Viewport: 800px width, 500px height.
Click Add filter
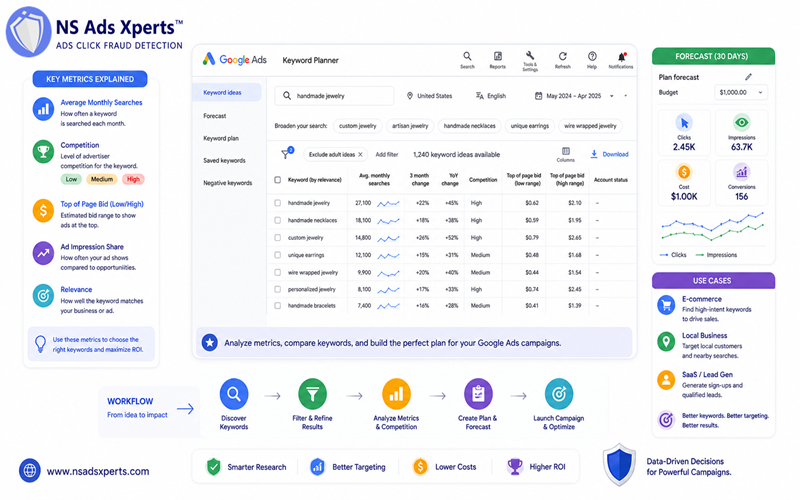tap(387, 155)
